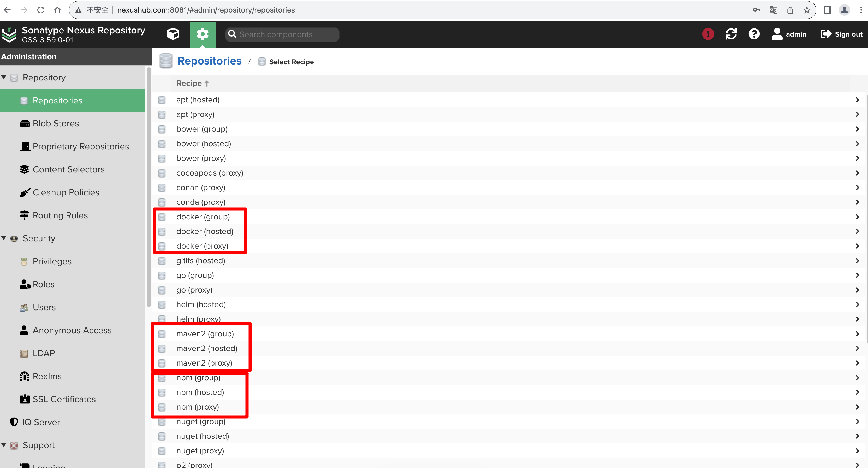Viewport: 868px width, 468px height.
Task: Select the apt (proxy) recipe
Action: [509, 114]
